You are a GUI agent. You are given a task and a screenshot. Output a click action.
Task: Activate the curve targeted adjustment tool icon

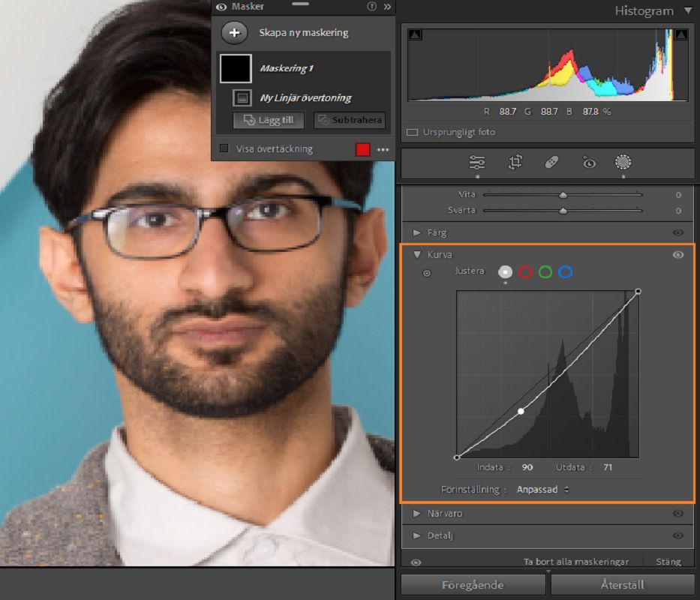(427, 273)
